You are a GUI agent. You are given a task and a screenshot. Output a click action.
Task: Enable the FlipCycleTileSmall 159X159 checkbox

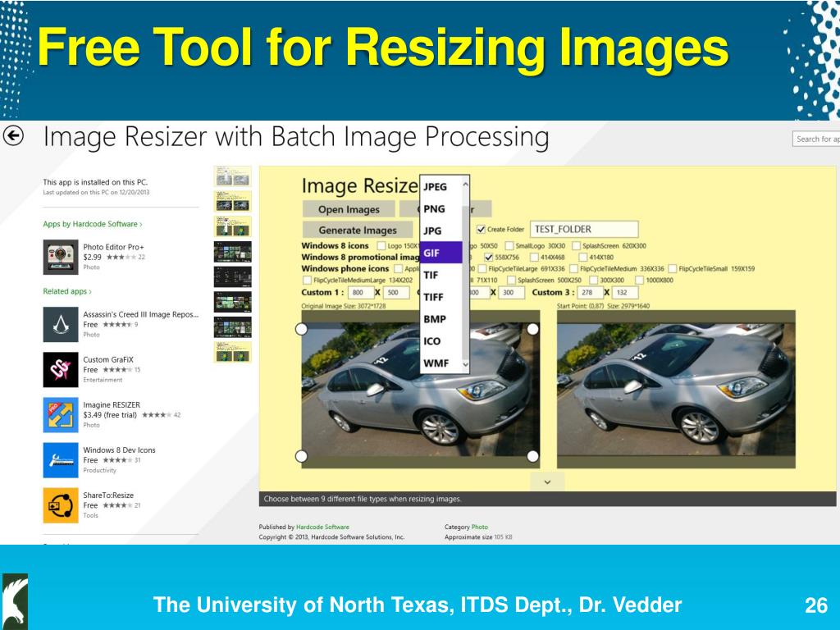coord(673,268)
